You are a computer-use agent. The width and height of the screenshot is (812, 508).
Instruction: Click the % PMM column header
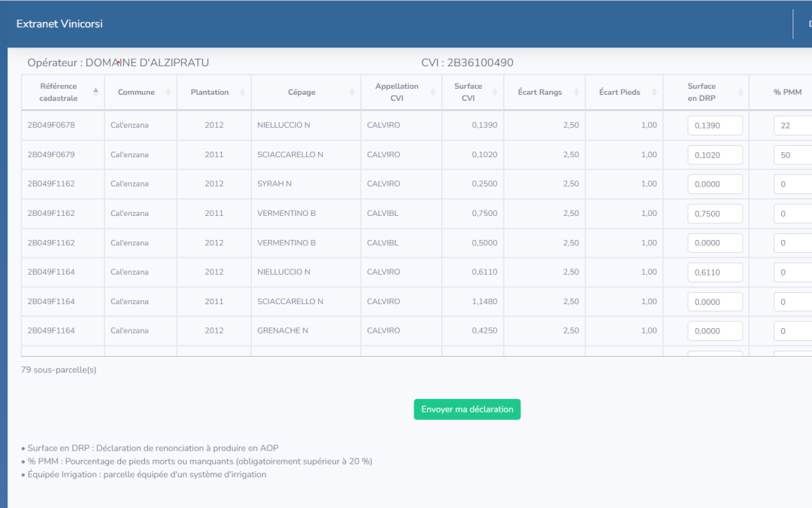coord(787,93)
